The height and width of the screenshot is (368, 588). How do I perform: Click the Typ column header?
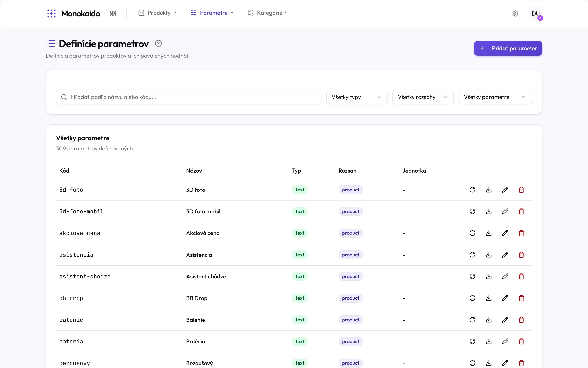296,171
